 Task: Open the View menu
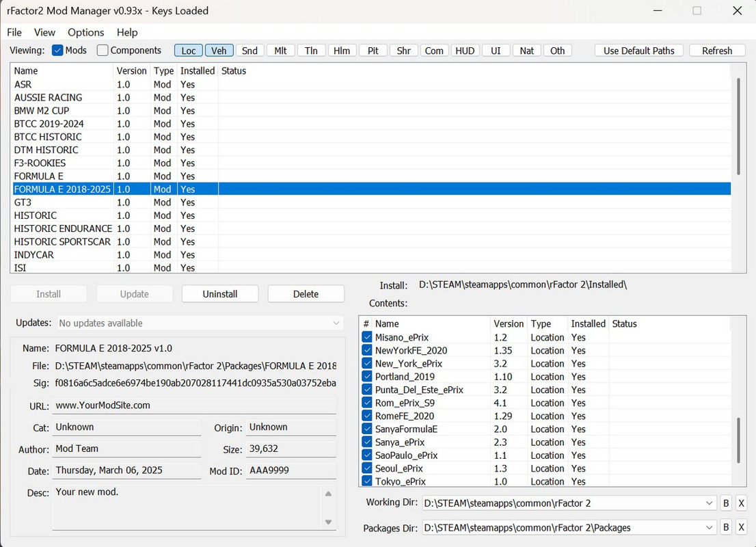coord(44,32)
